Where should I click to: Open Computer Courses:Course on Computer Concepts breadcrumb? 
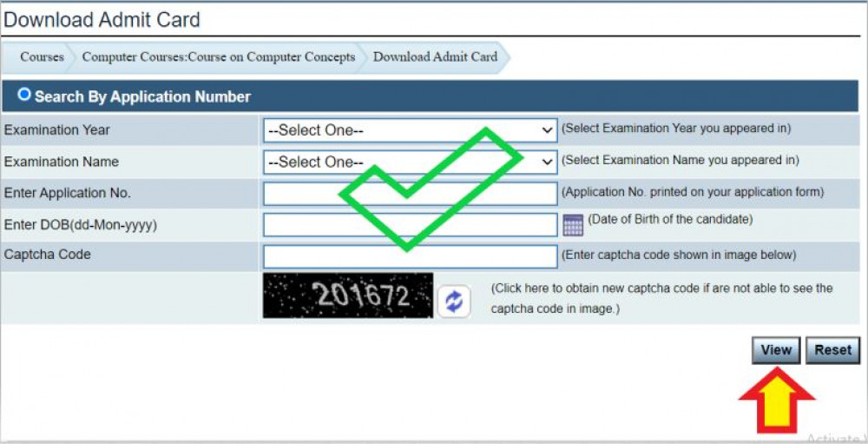(219, 57)
